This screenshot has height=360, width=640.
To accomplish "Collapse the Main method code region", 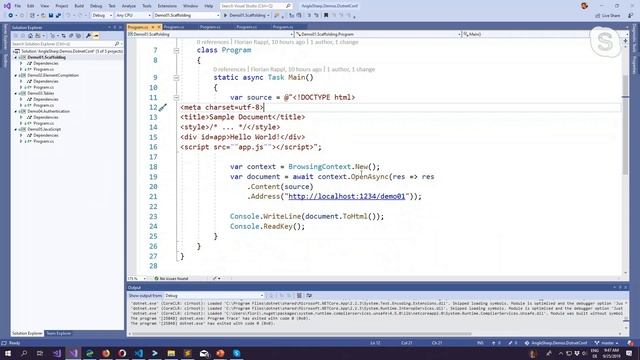I will pos(176,78).
